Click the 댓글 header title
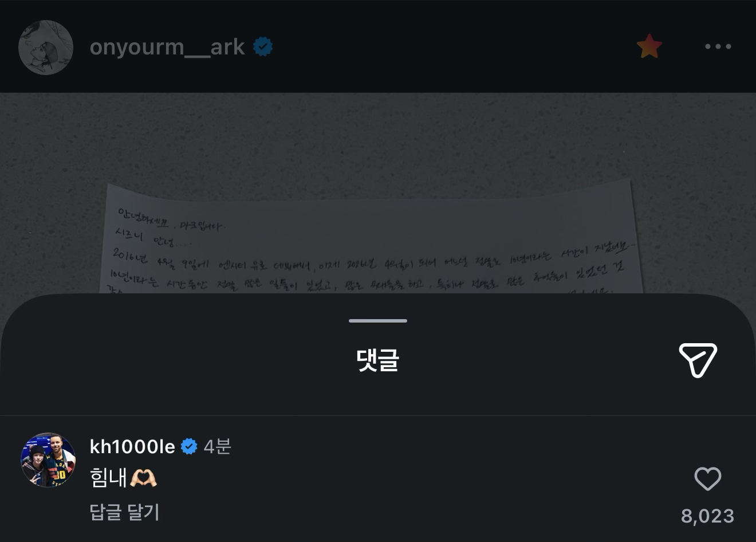756x542 pixels. tap(378, 360)
